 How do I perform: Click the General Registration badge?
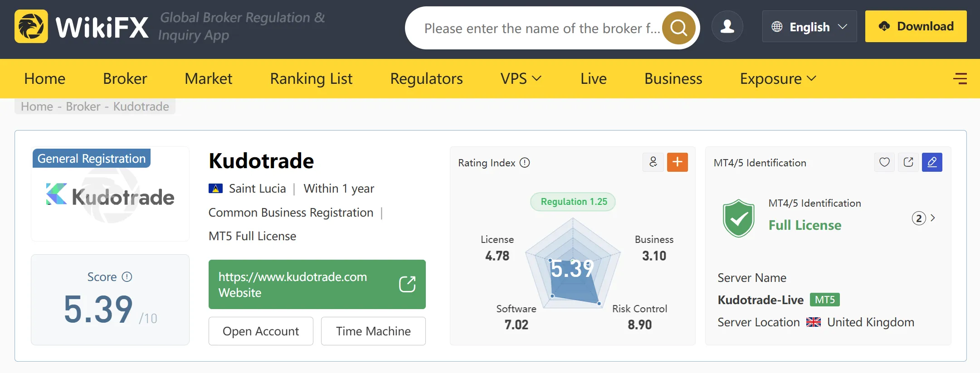(x=92, y=158)
